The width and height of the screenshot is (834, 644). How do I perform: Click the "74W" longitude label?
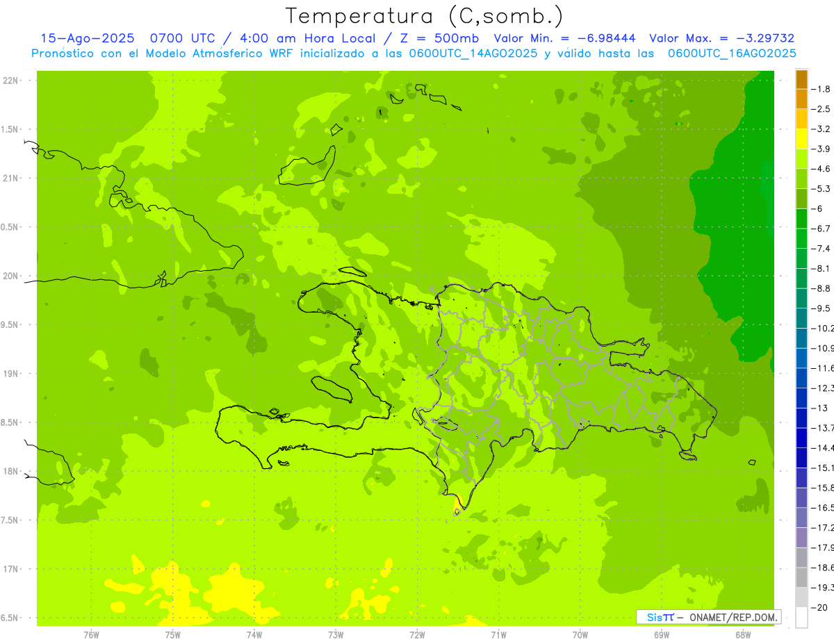pos(254,635)
